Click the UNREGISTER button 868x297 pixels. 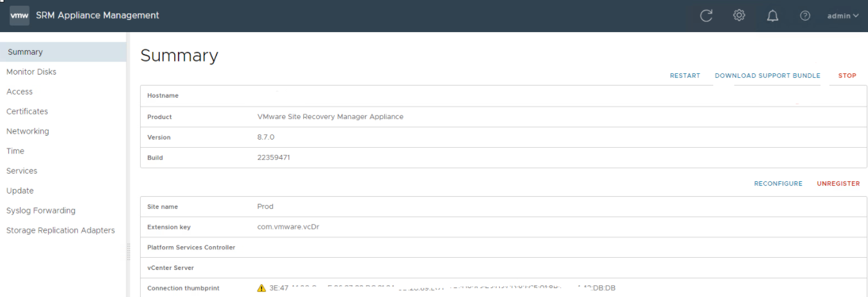pyautogui.click(x=838, y=184)
